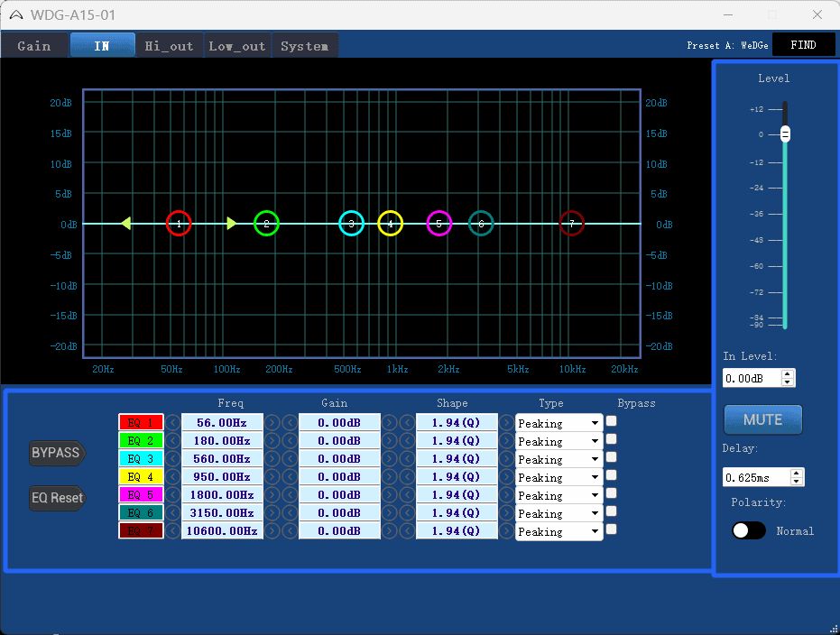Toggle the Polarity switch from Normal
The width and height of the screenshot is (840, 635).
tap(749, 530)
